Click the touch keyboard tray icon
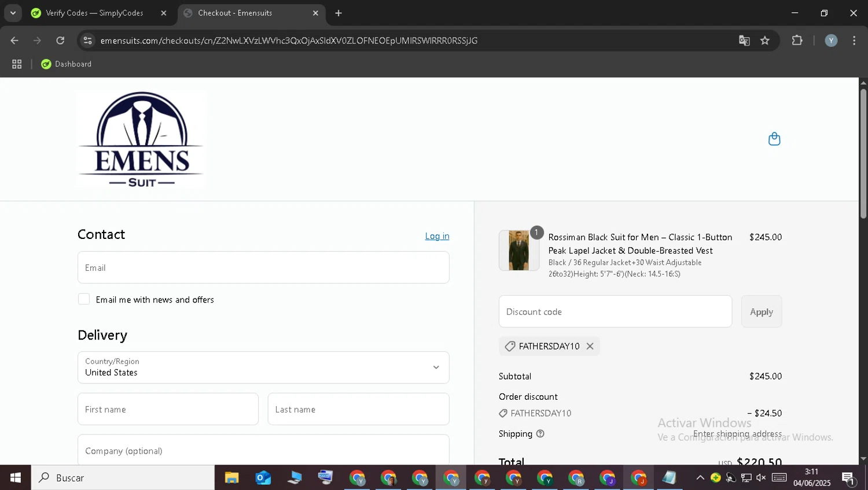Viewport: 868px width, 490px height. (x=779, y=478)
